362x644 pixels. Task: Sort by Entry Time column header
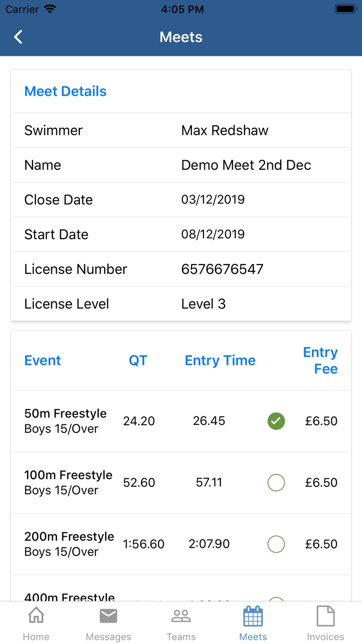[220, 360]
